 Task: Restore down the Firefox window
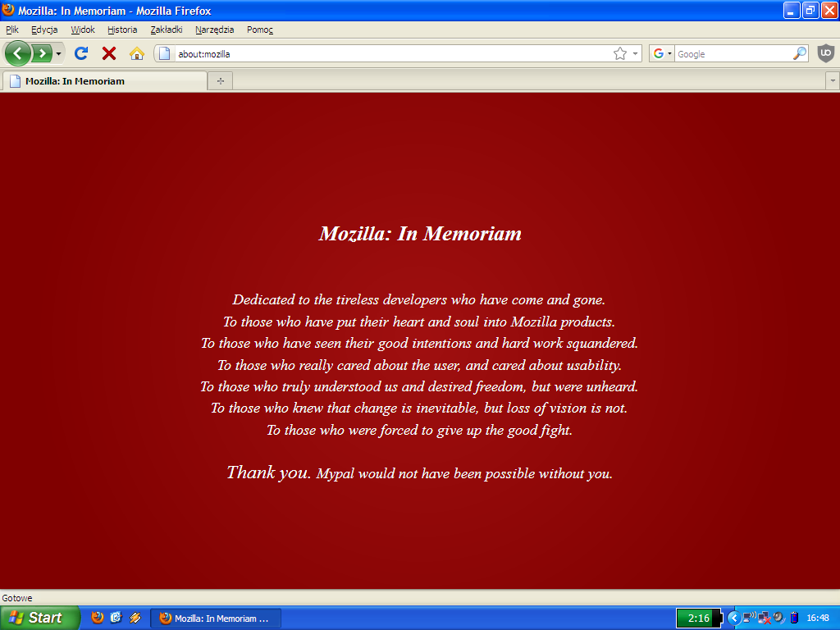(810, 10)
